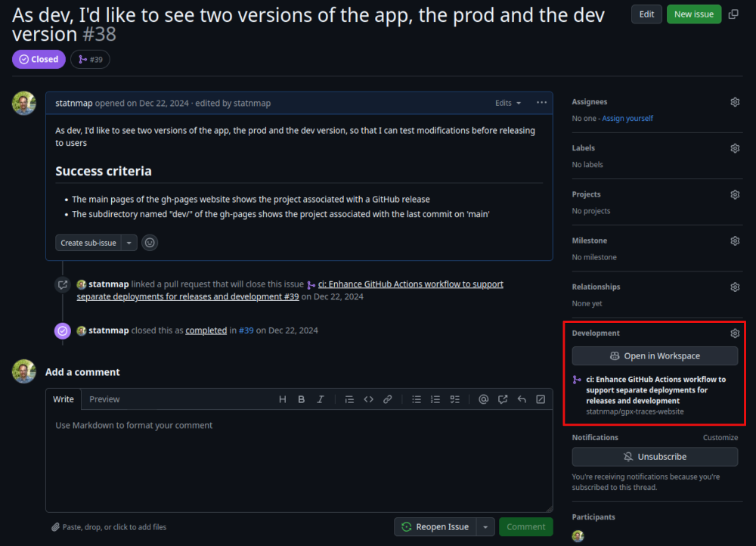
Task: Open Relationships settings gear
Action: click(735, 287)
